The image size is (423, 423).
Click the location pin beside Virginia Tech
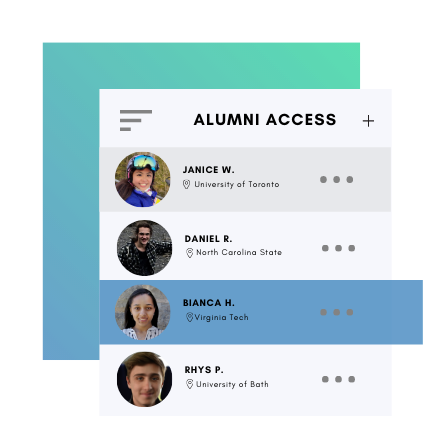[x=189, y=317]
